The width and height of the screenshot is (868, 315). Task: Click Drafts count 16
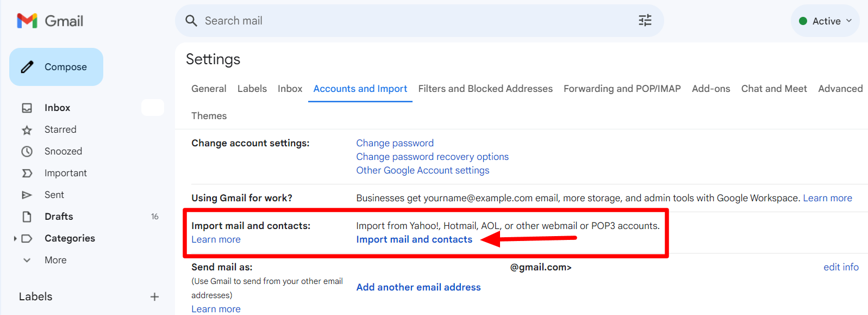(x=155, y=217)
